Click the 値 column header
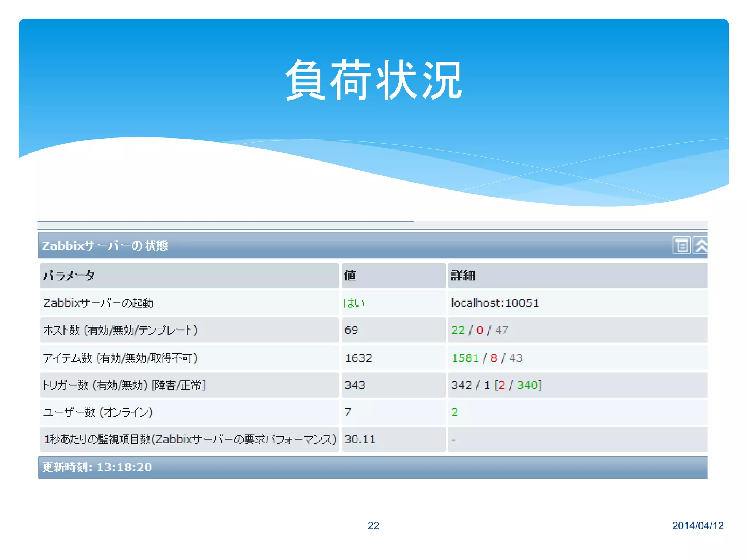This screenshot has height=560, width=747. coord(350,275)
